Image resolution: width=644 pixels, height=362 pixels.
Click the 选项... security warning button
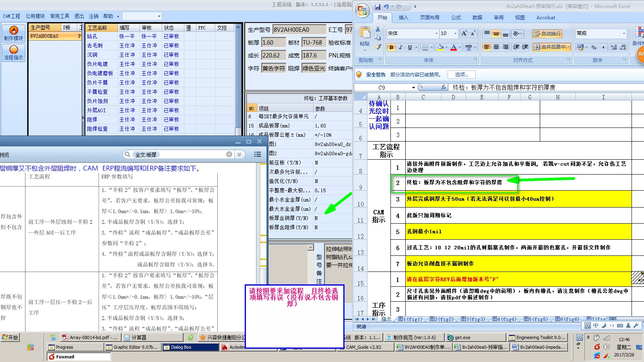[x=462, y=75]
